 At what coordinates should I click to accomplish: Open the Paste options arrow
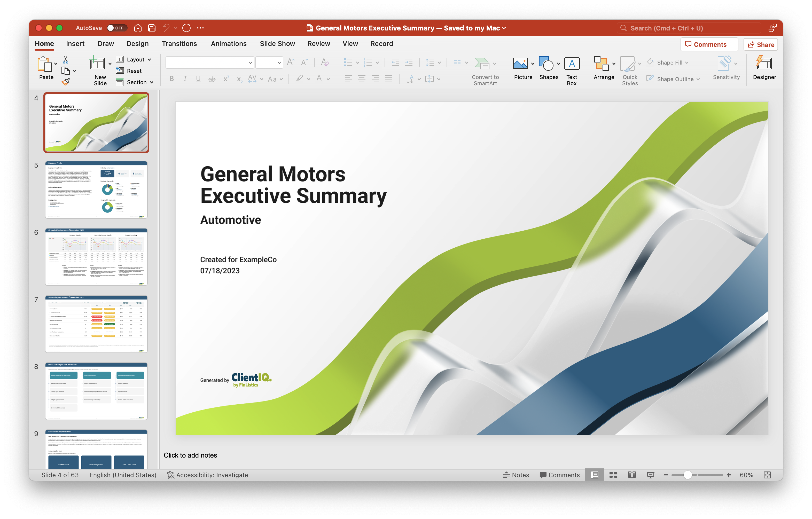[x=56, y=64]
